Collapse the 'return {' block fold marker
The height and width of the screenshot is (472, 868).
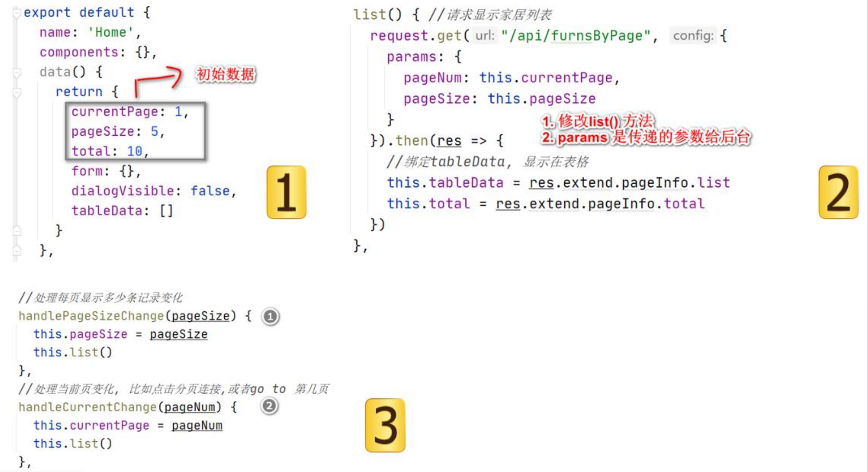point(16,92)
